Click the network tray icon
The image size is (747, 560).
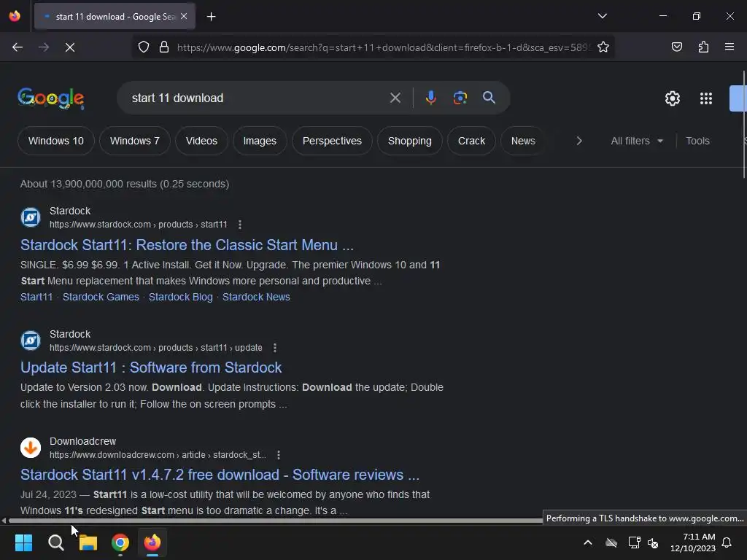coord(634,542)
